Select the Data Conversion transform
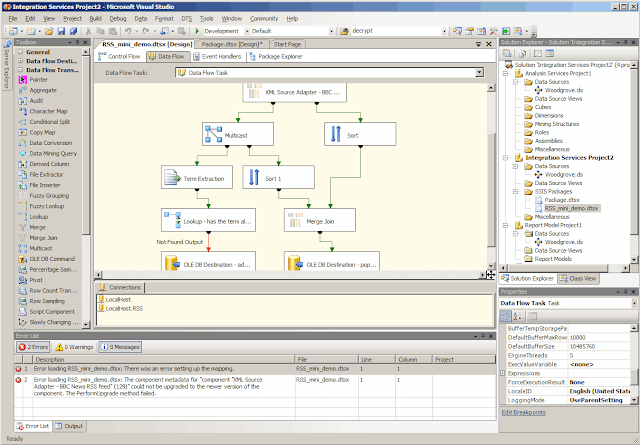This screenshot has width=640, height=445. 51,143
